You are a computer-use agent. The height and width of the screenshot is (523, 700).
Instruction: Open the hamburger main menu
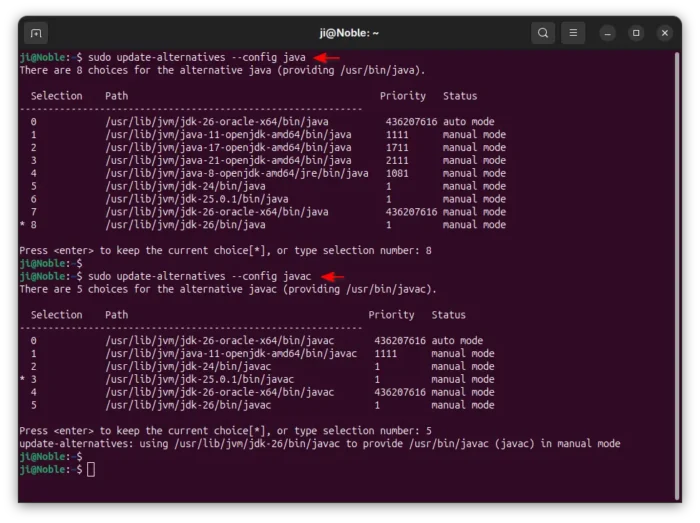573,33
